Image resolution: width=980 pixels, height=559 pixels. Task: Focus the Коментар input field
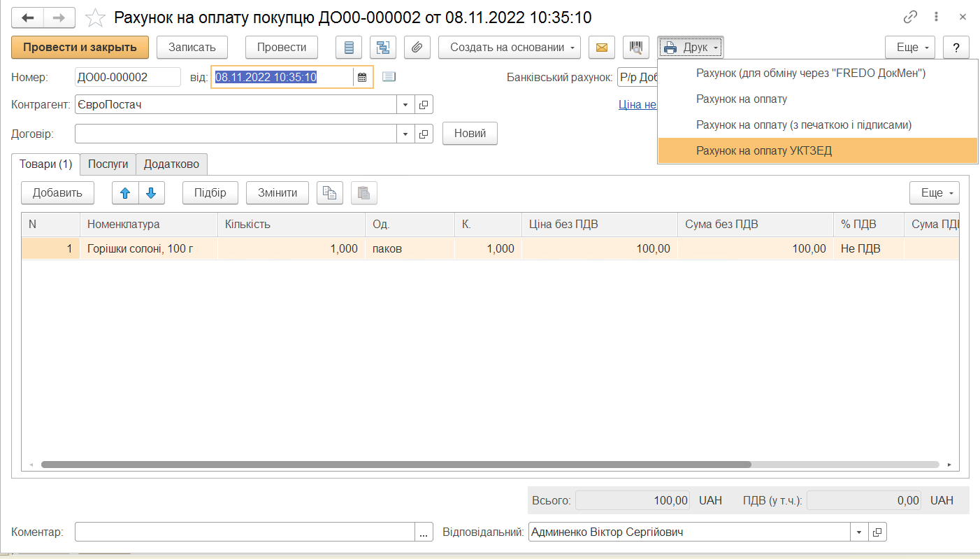click(245, 532)
